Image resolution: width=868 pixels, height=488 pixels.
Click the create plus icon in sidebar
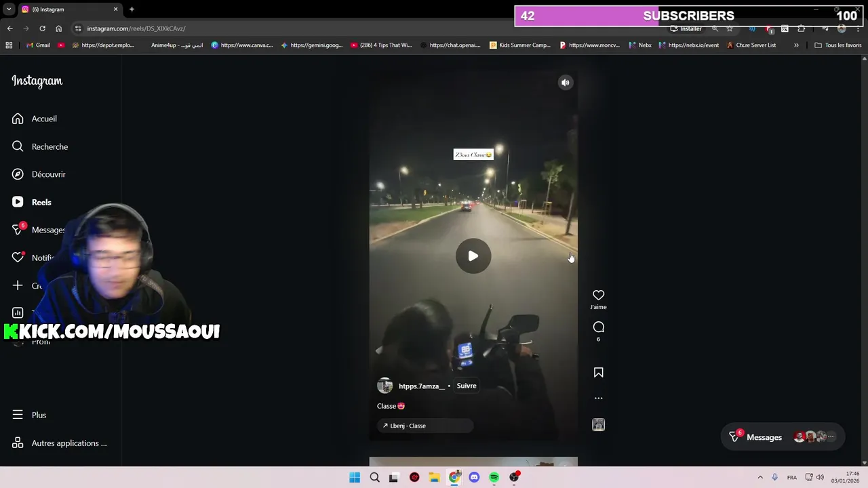coord(18,285)
